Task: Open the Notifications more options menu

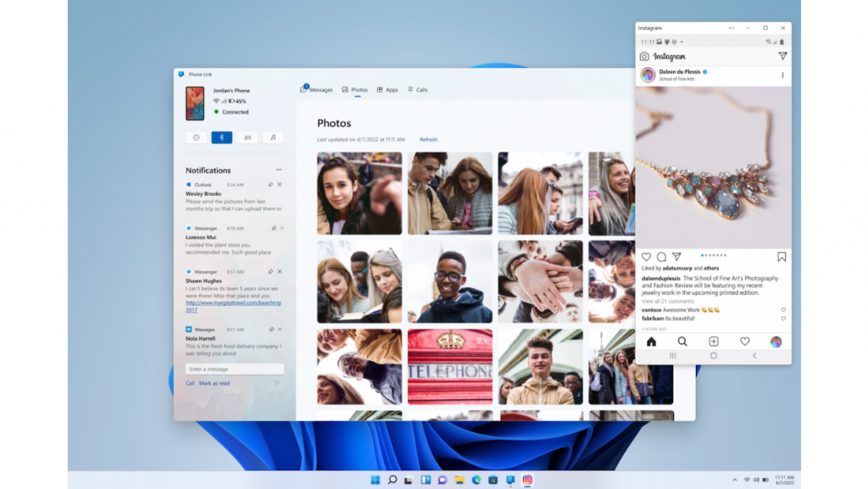Action: [279, 170]
